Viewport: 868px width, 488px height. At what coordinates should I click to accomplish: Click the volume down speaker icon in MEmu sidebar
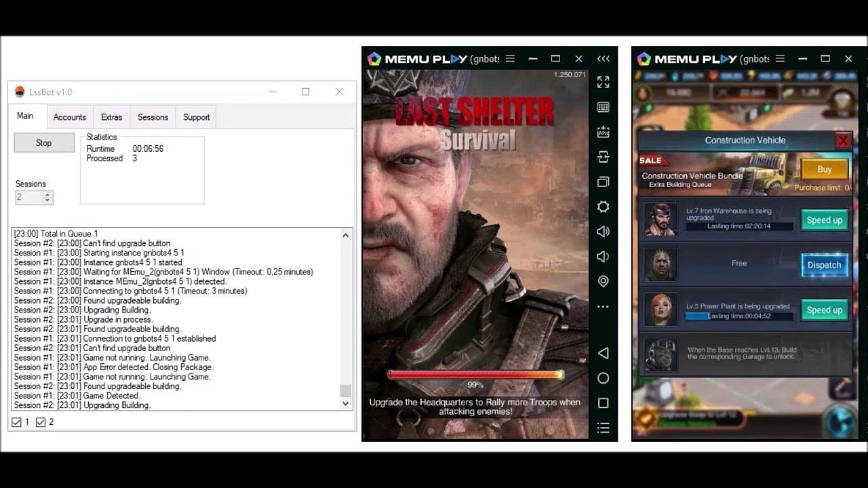(x=603, y=256)
